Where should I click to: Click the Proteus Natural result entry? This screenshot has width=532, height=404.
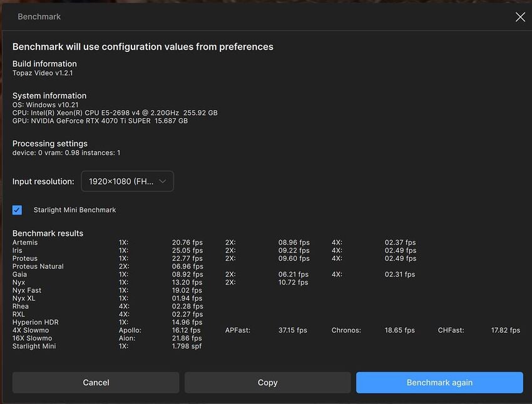(x=38, y=266)
